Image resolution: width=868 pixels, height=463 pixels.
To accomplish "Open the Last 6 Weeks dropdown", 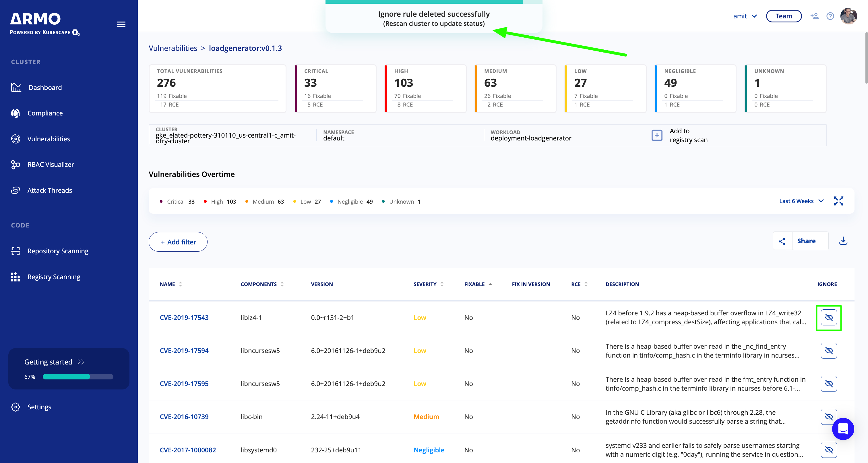I will (801, 201).
